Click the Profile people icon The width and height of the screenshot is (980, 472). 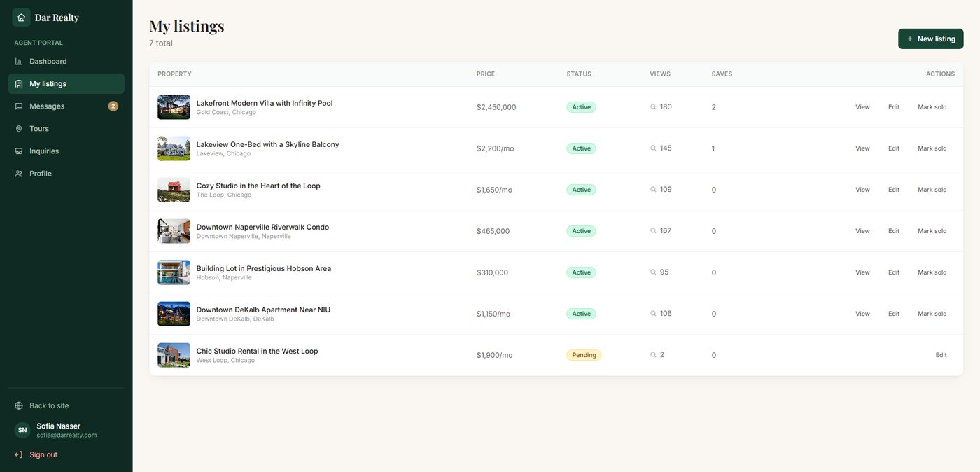(19, 174)
